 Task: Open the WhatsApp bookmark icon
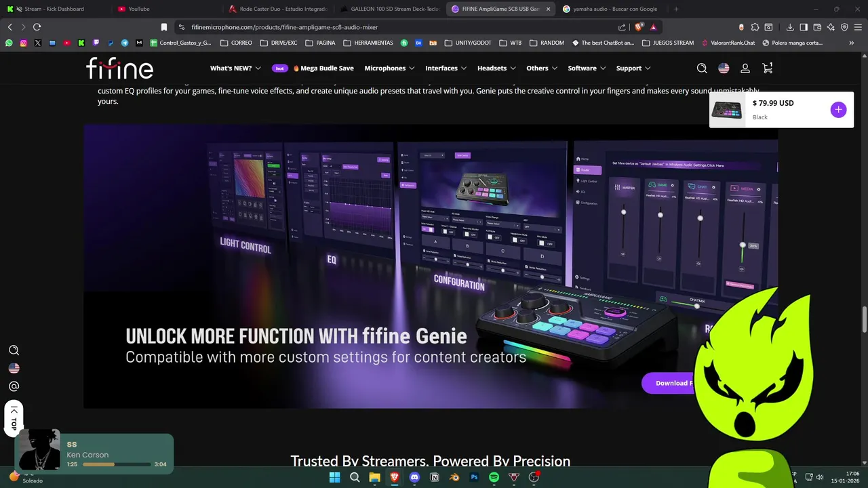click(9, 43)
